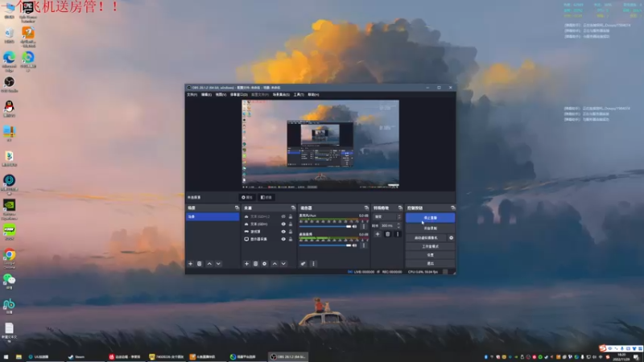The width and height of the screenshot is (644, 362).
Task: Open source properties with the gear icon
Action: (x=265, y=264)
